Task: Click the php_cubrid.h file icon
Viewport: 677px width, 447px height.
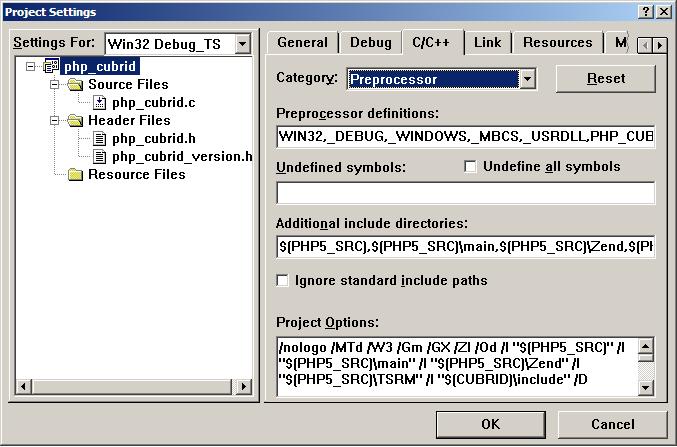Action: click(99, 139)
